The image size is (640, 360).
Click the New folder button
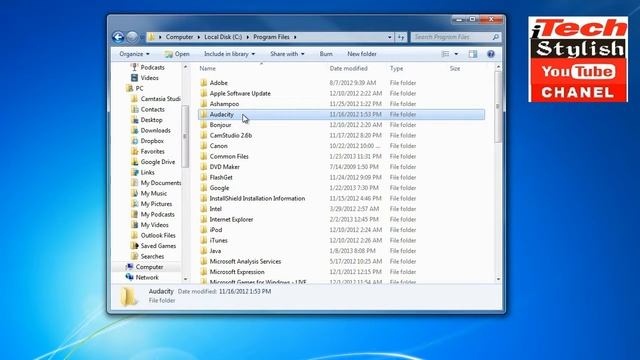pyautogui.click(x=362, y=54)
